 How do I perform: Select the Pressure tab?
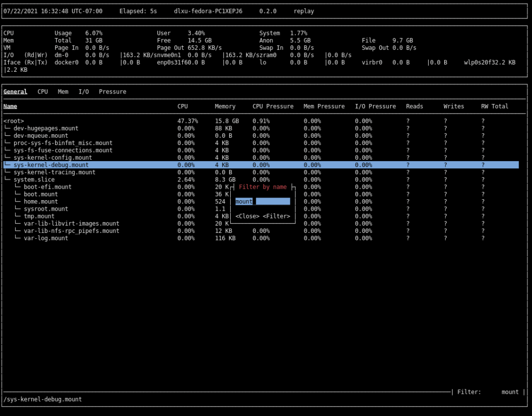tap(112, 92)
